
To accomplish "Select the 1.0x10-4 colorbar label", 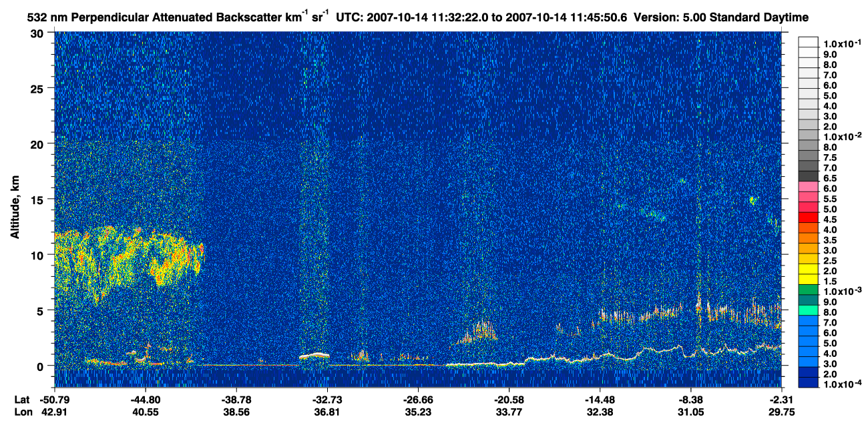I will (x=843, y=385).
